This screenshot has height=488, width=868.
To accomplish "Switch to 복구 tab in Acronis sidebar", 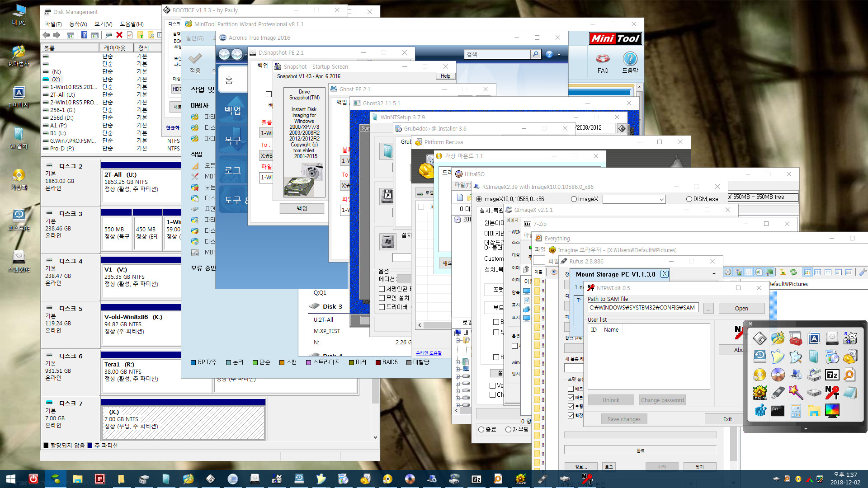I will coord(232,141).
